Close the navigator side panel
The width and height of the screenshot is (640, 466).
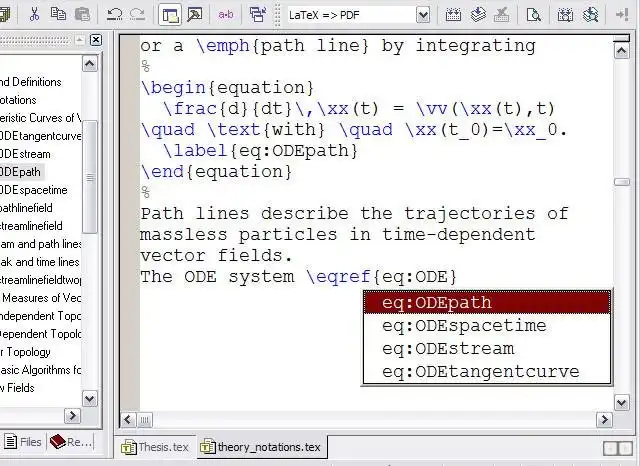96,40
